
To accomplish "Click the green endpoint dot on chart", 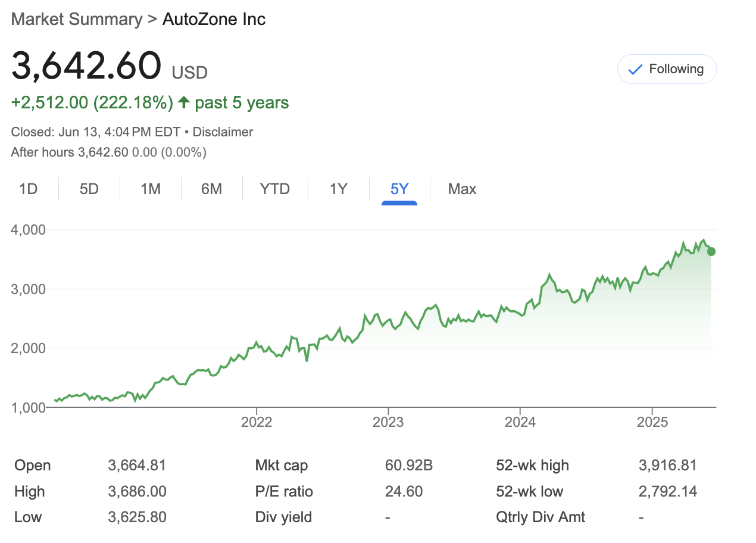I will [x=711, y=252].
